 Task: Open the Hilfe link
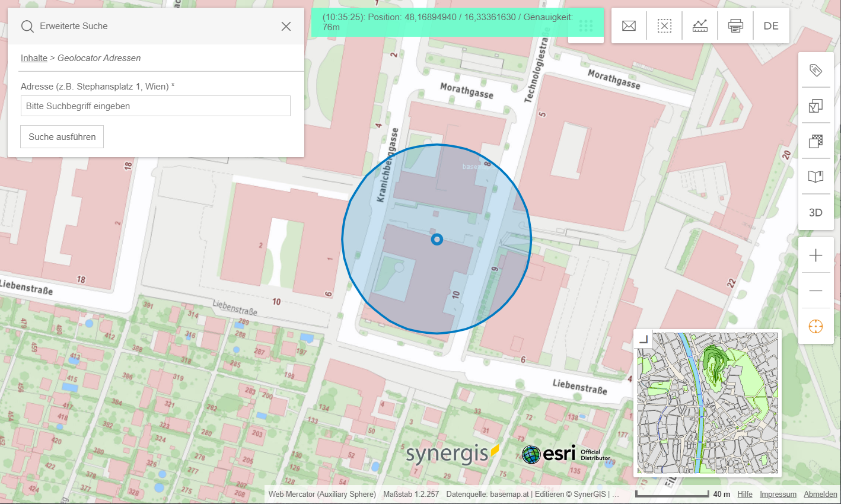pyautogui.click(x=744, y=494)
